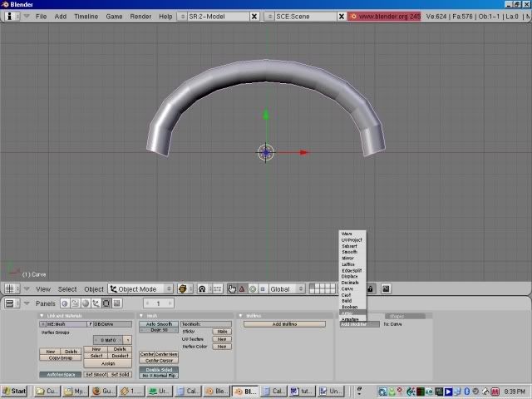Open the File menu
Screen dimensions: 532x399
pos(41,17)
